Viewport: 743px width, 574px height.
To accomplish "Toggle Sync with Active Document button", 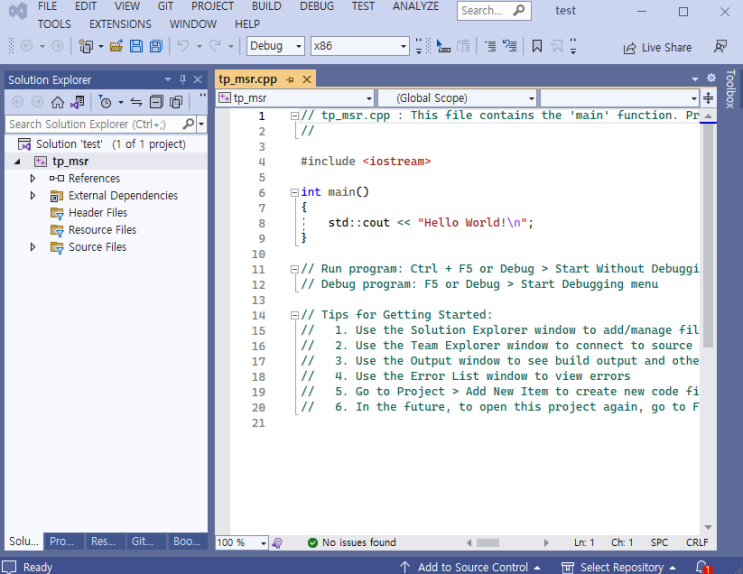I will click(137, 102).
